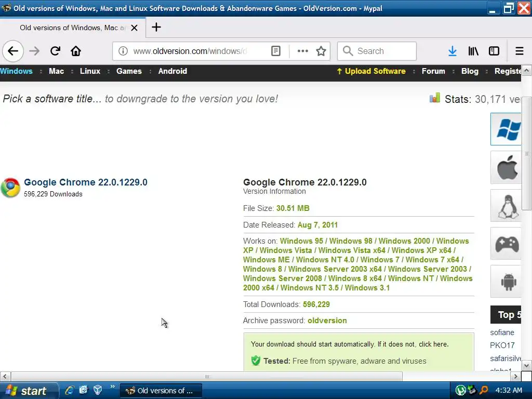Select the game controller sidebar tile
This screenshot has width=532, height=399.
pos(506,244)
